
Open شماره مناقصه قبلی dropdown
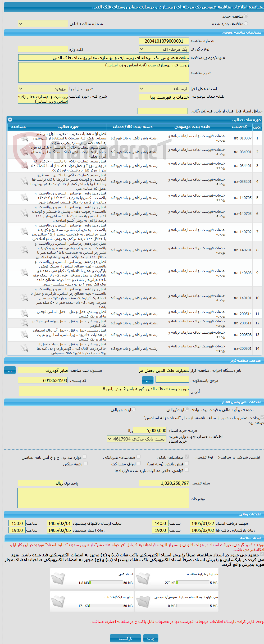[43, 24]
